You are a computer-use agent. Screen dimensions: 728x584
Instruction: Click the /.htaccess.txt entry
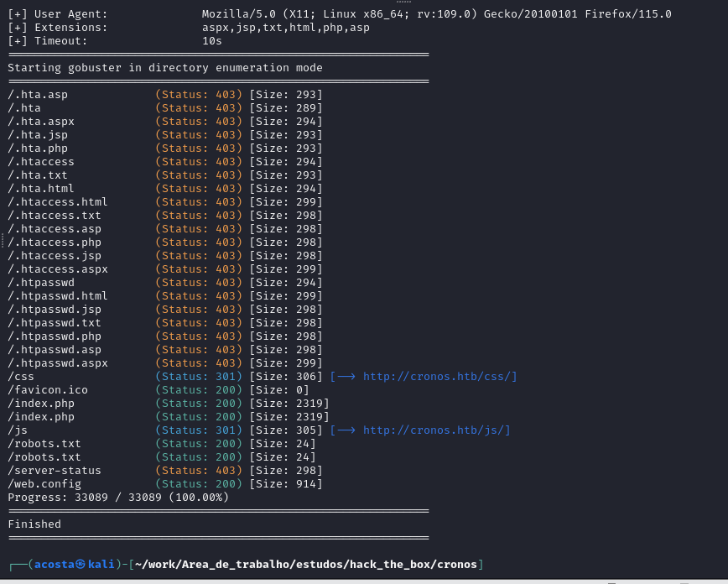tap(55, 216)
